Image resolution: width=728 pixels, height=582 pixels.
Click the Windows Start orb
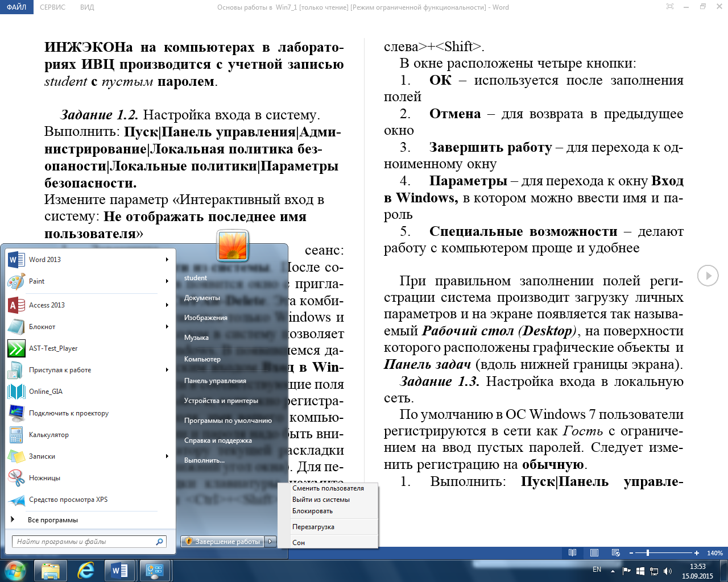[15, 570]
